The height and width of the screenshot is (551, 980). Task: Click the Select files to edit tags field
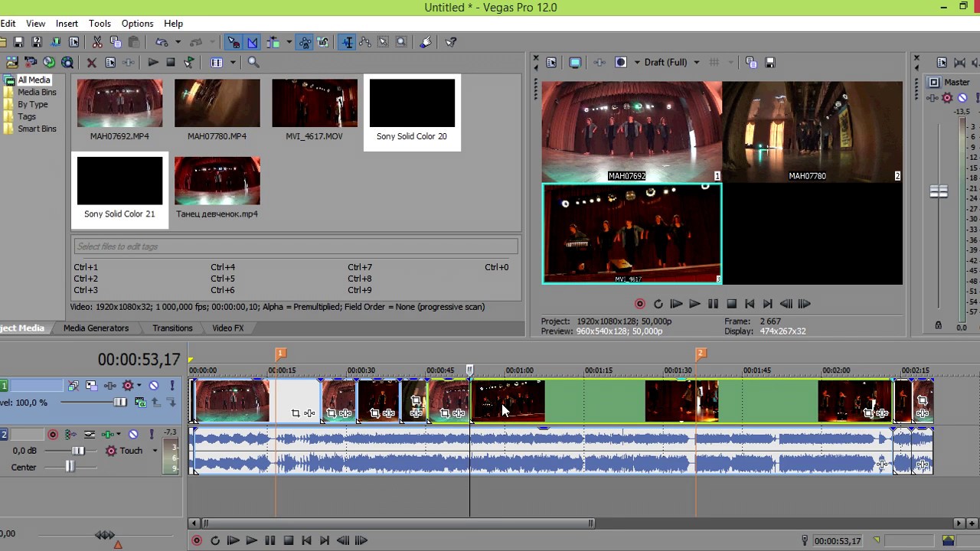[x=296, y=246]
